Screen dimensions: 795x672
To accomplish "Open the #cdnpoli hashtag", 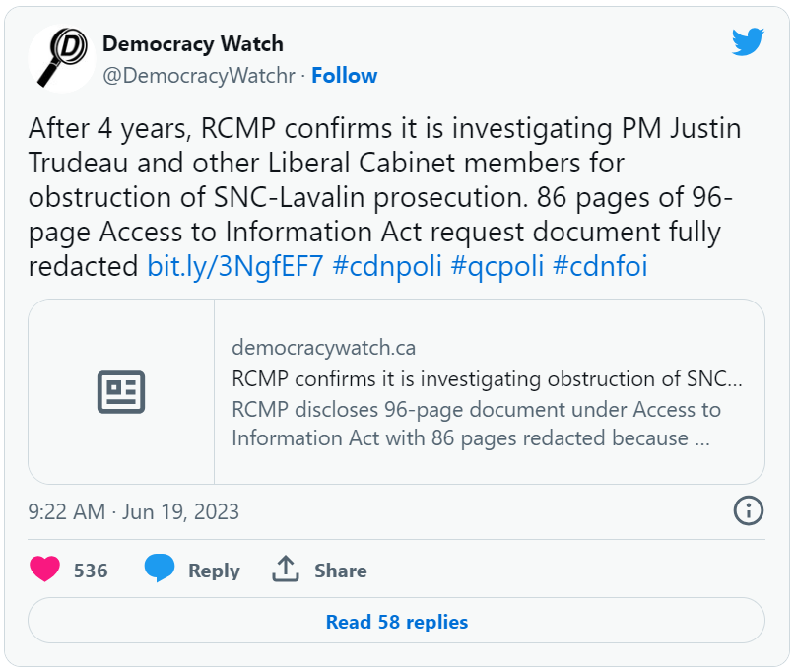I will point(387,266).
